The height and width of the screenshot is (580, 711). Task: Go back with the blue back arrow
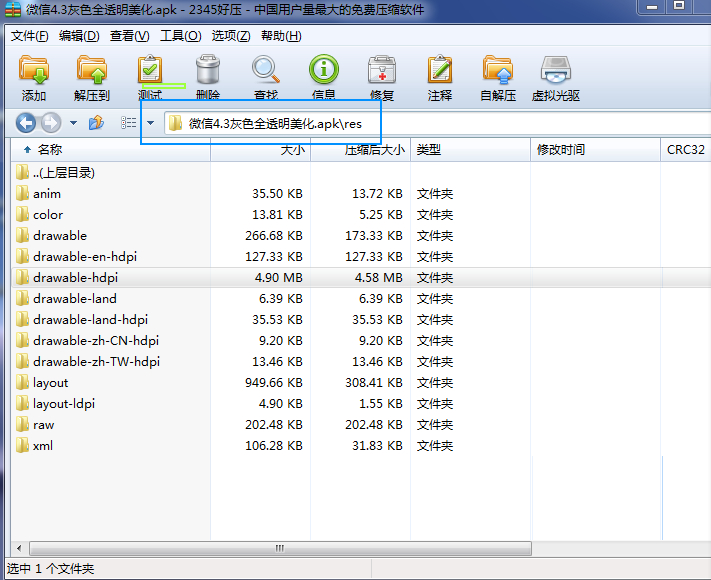click(x=26, y=123)
